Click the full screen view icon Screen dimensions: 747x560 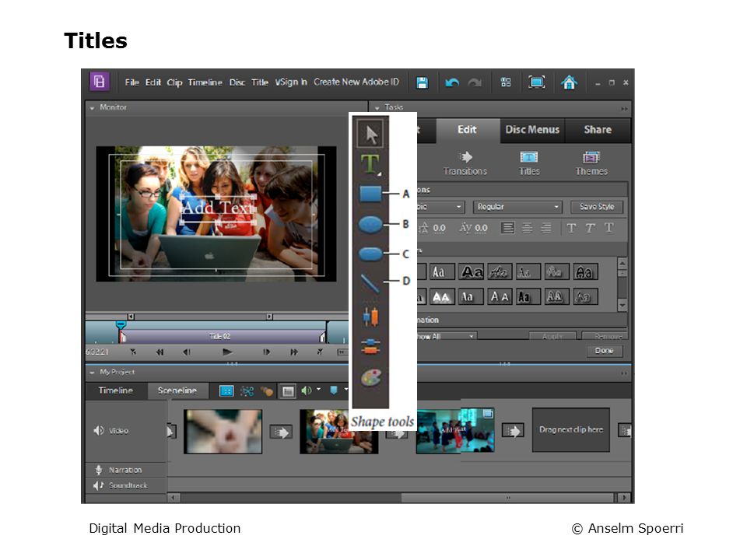point(536,82)
